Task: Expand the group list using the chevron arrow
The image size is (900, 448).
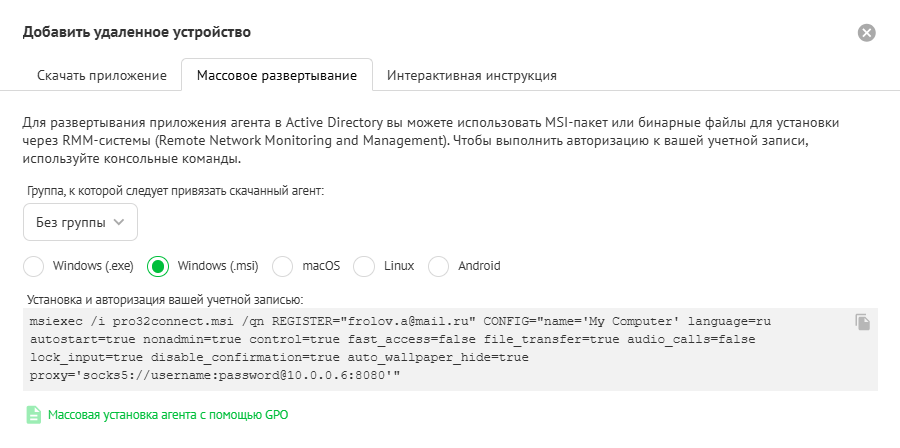Action: click(x=120, y=222)
